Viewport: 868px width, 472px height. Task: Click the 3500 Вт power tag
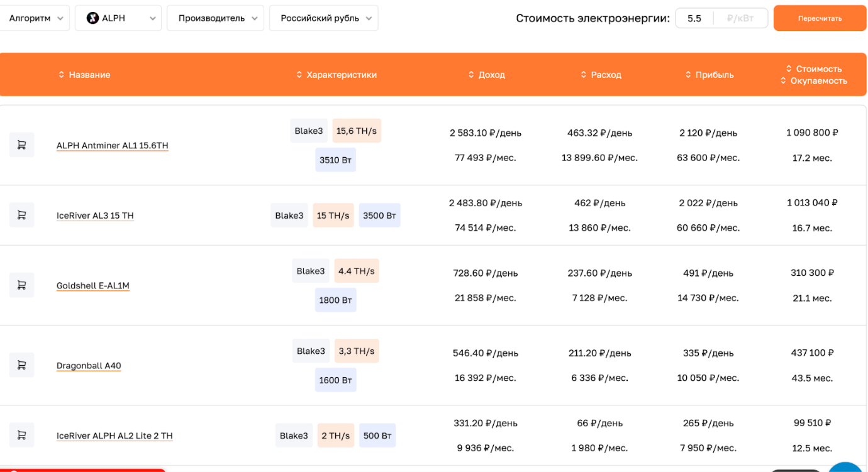click(380, 216)
